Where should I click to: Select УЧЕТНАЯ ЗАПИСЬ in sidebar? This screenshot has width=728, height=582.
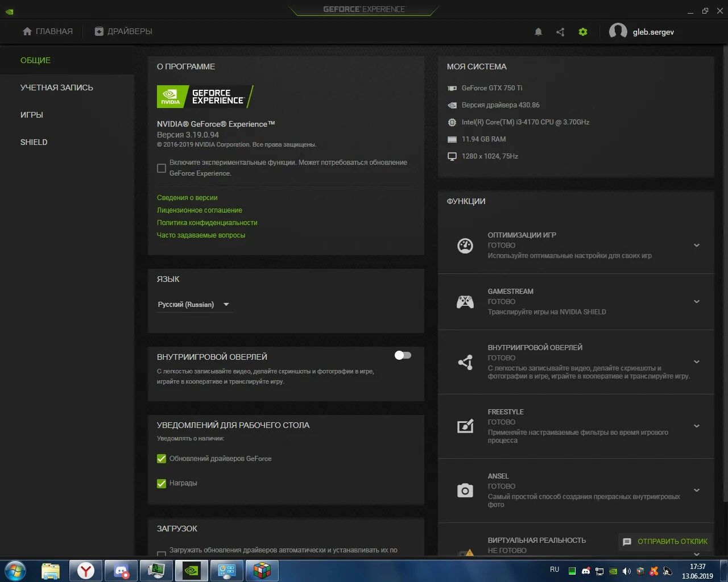56,88
